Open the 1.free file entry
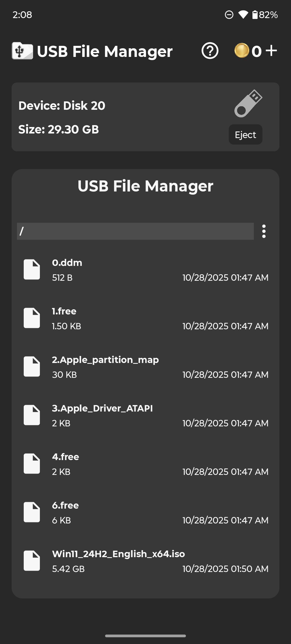Viewport: 291px width, 644px height. tap(64, 311)
